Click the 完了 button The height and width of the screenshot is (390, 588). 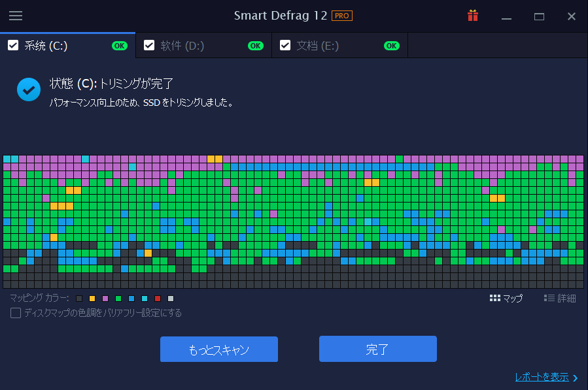(x=378, y=349)
